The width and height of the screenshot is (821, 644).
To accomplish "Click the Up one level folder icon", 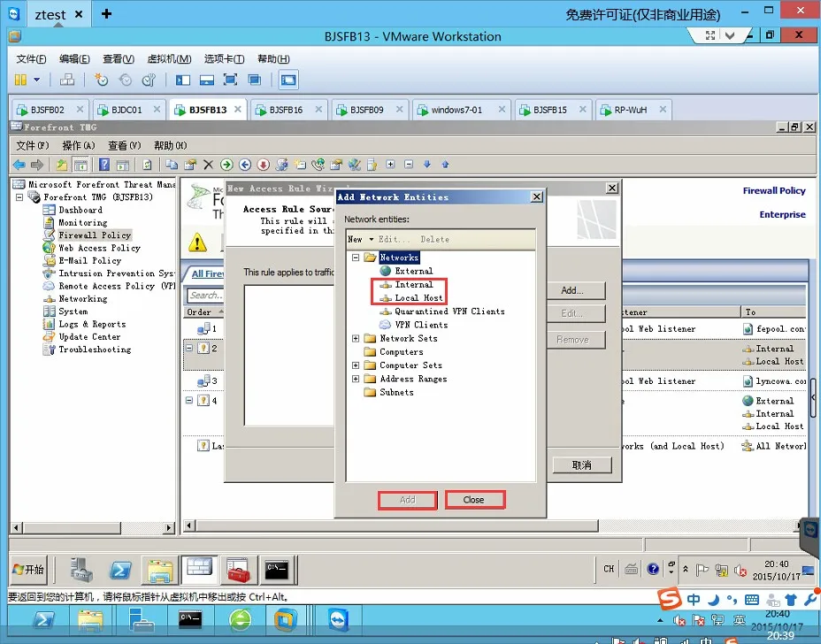I will pyautogui.click(x=62, y=165).
